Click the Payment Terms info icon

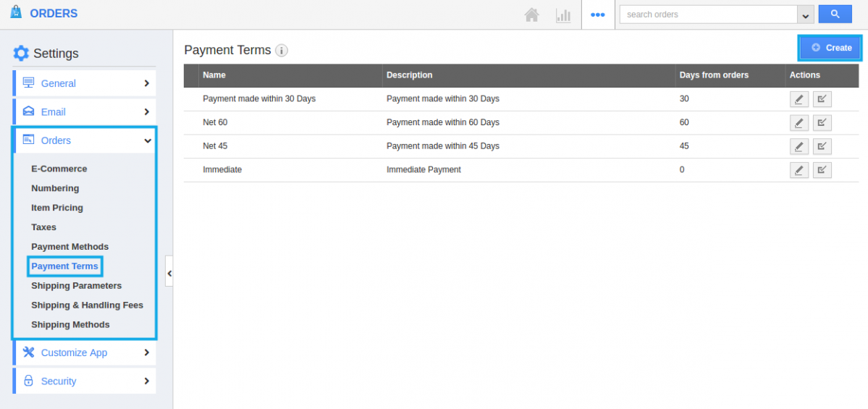(282, 51)
